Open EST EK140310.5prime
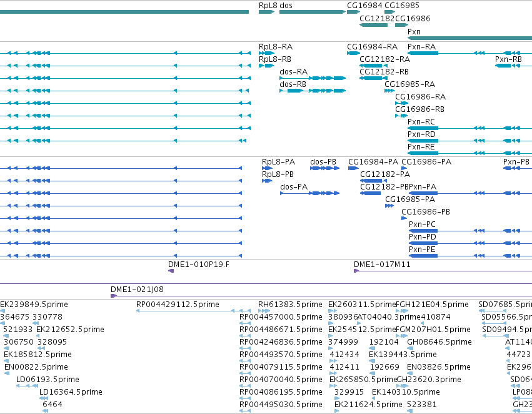This screenshot has height=414, width=532. coord(406,392)
